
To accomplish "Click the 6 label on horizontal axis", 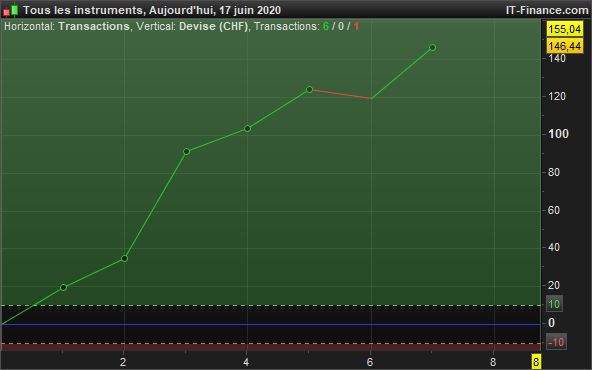I will (x=370, y=362).
